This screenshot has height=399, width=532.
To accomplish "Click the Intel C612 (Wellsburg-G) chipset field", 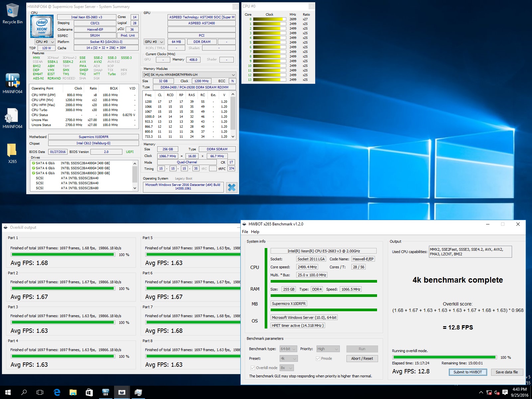I will [x=93, y=143].
